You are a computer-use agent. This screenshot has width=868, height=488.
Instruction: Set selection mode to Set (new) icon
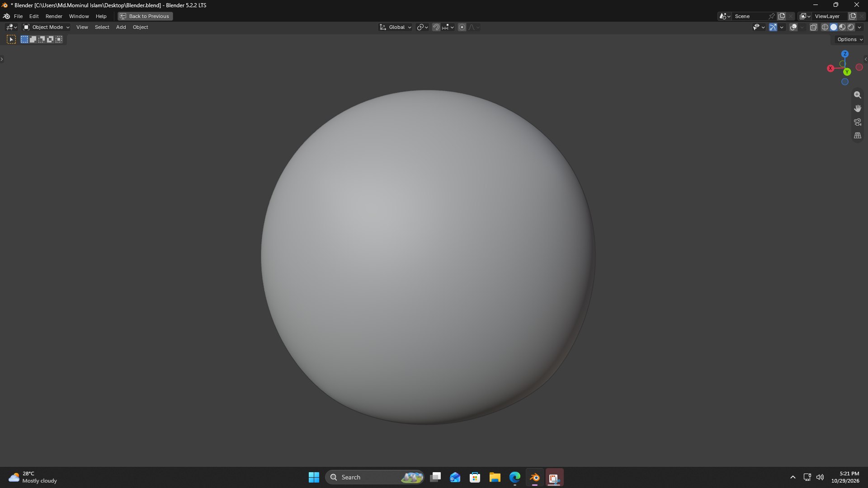pos(24,40)
